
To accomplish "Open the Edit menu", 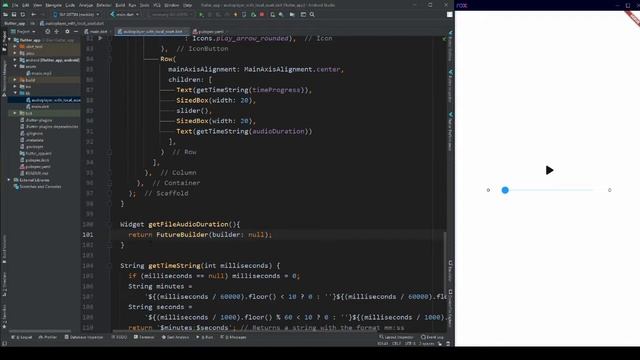I will click(26, 5).
